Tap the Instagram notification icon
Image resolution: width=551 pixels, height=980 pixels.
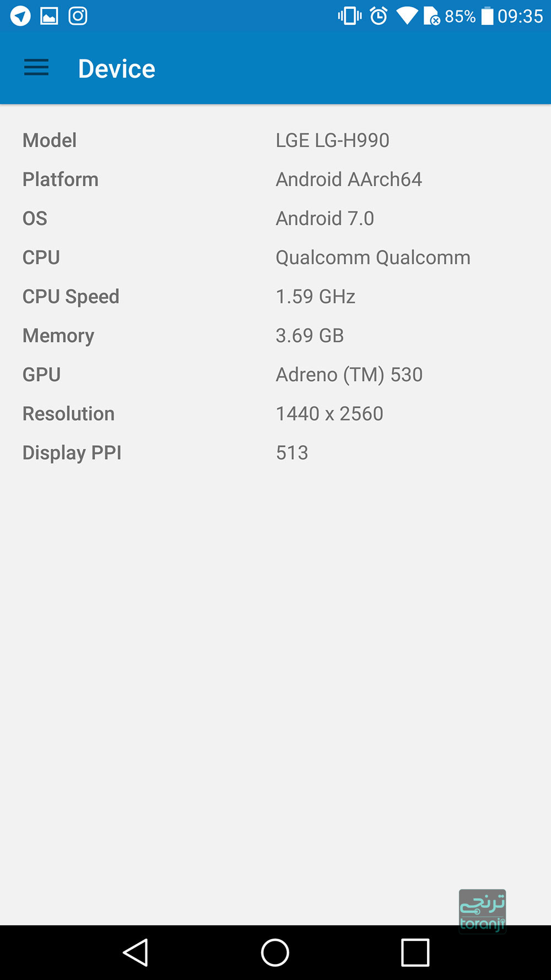(78, 16)
